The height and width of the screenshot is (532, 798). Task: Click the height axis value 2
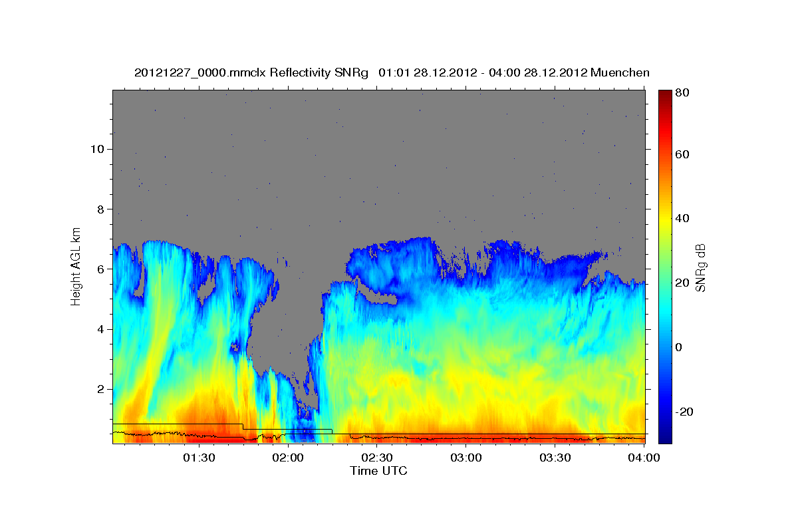pyautogui.click(x=99, y=389)
